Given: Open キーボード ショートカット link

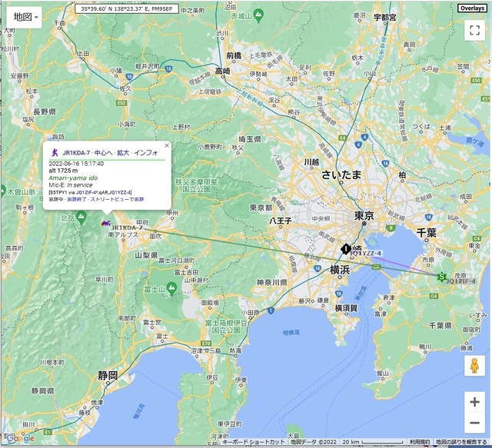Looking at the screenshot, I should pos(254,443).
